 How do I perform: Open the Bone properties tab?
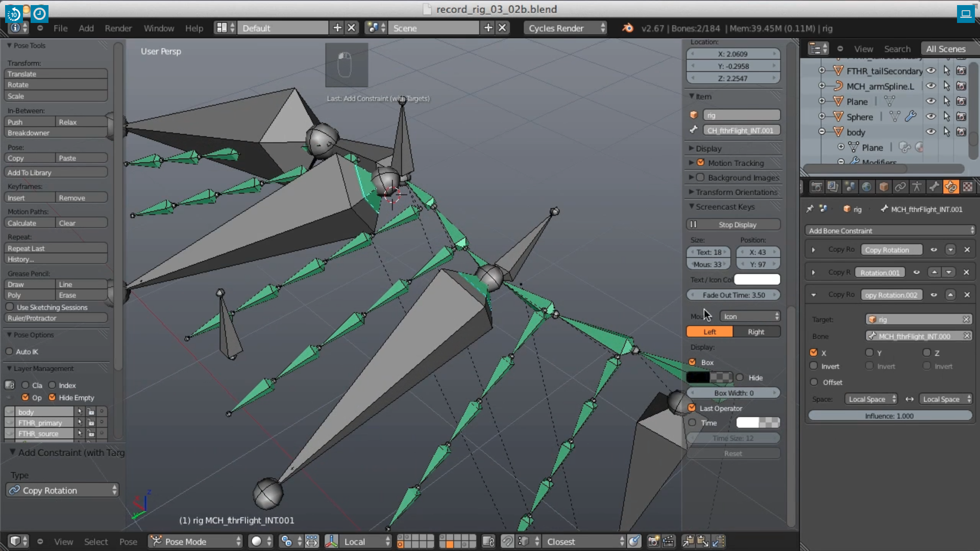[934, 187]
